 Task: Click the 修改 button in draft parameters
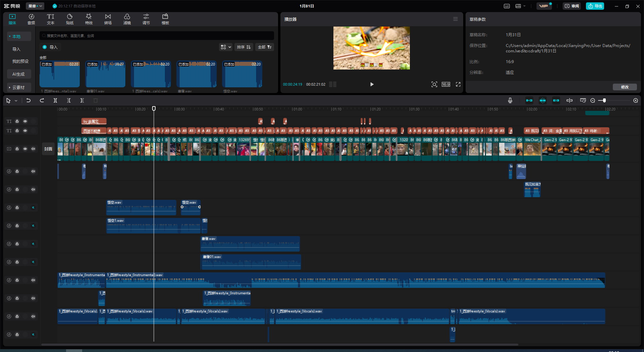(x=625, y=87)
